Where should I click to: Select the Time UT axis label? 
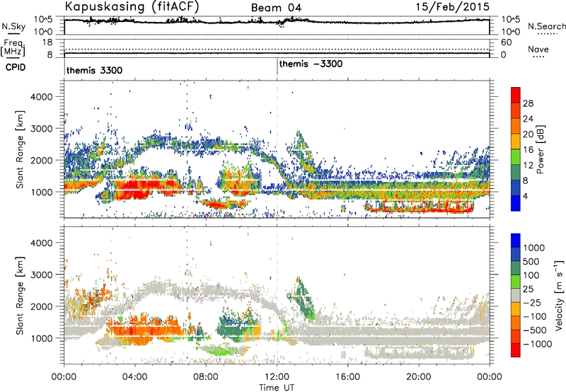pos(277,388)
